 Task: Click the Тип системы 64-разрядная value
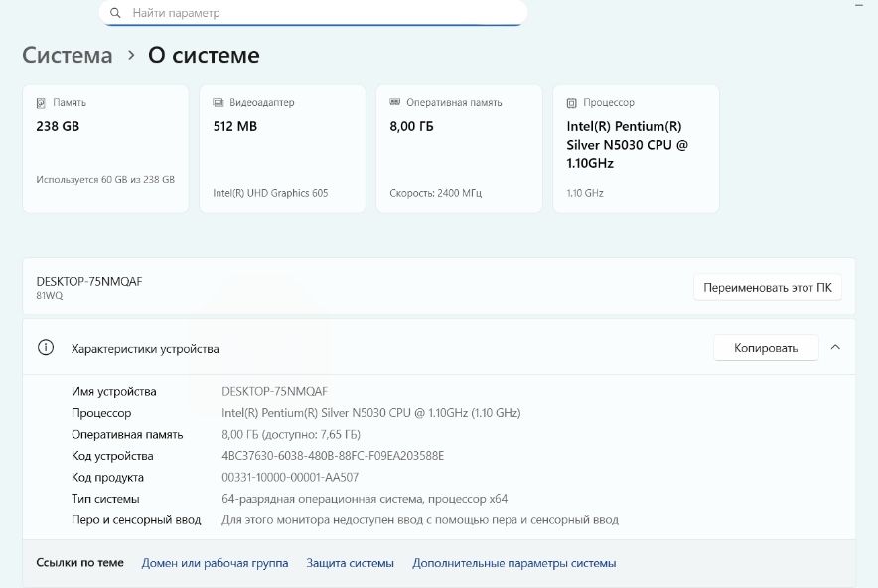click(x=365, y=499)
